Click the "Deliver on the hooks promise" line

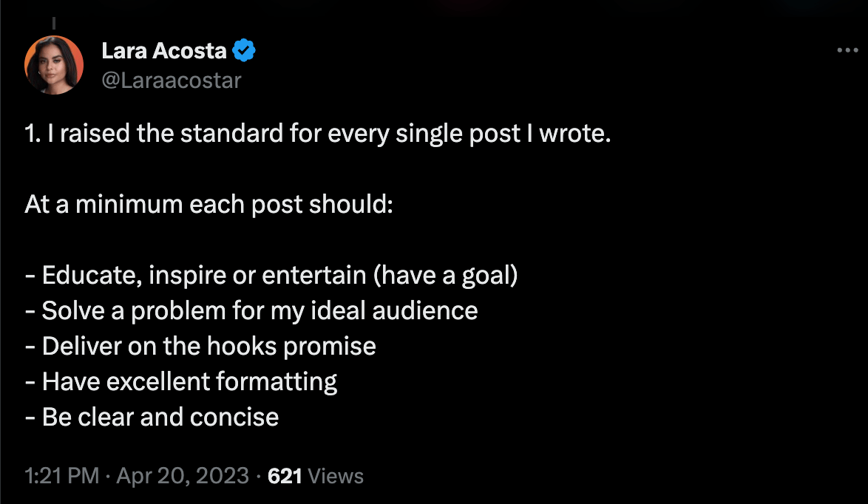tap(200, 346)
